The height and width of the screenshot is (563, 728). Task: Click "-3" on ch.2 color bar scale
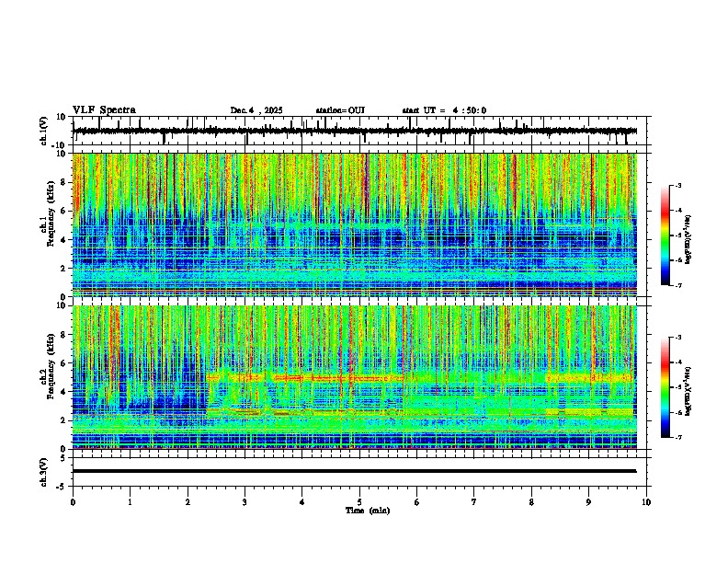click(677, 338)
